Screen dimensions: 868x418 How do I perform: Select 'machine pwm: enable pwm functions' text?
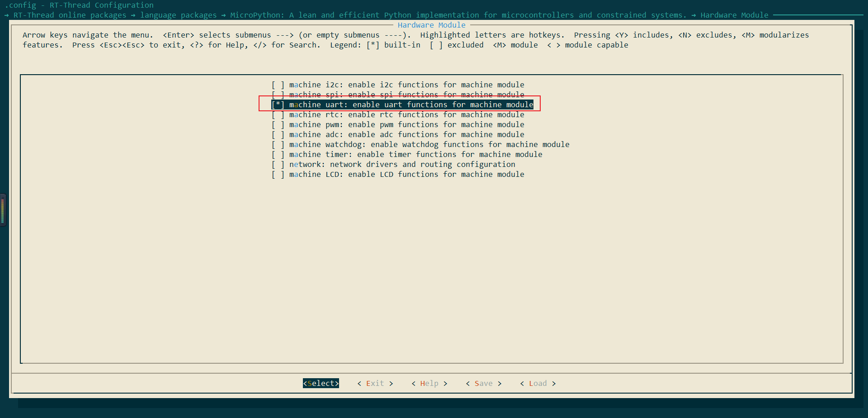click(x=364, y=124)
